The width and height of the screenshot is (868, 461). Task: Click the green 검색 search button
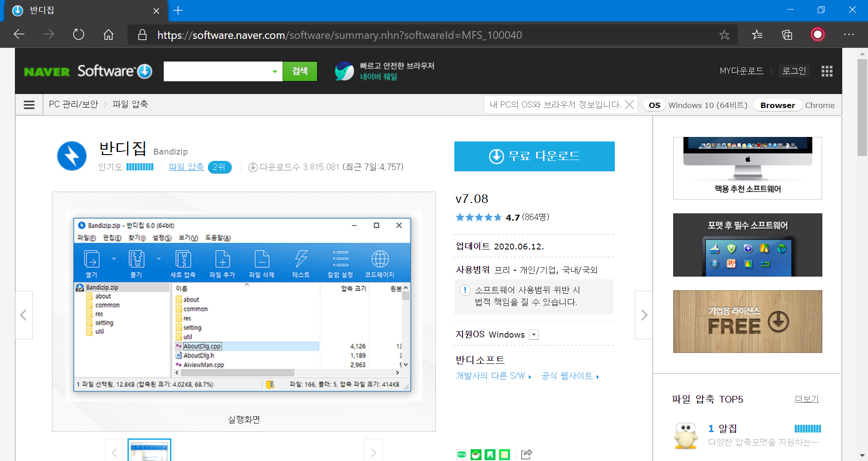(x=300, y=71)
